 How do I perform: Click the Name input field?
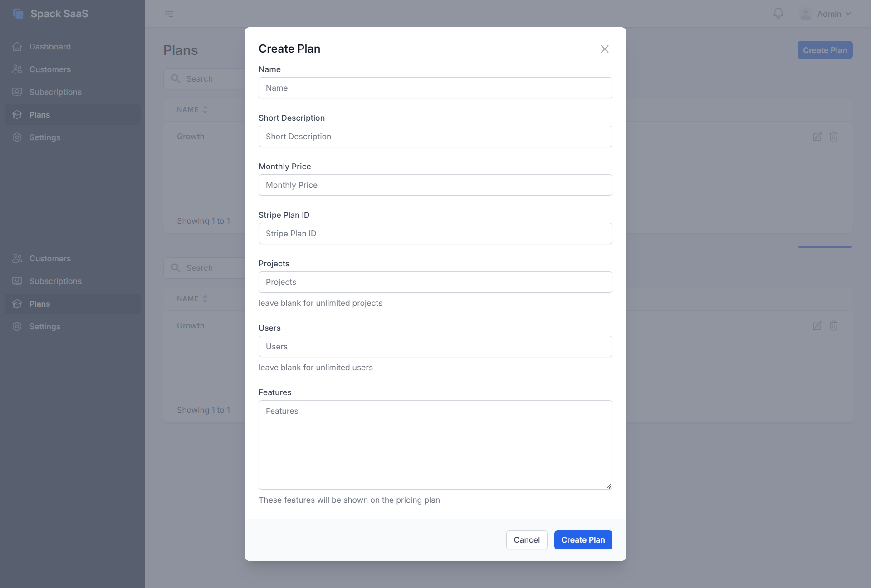pyautogui.click(x=435, y=87)
